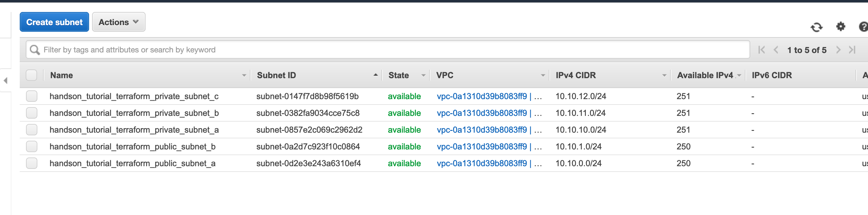
Task: Open the IPv4 CIDR column dropdown arrow
Action: click(x=664, y=75)
